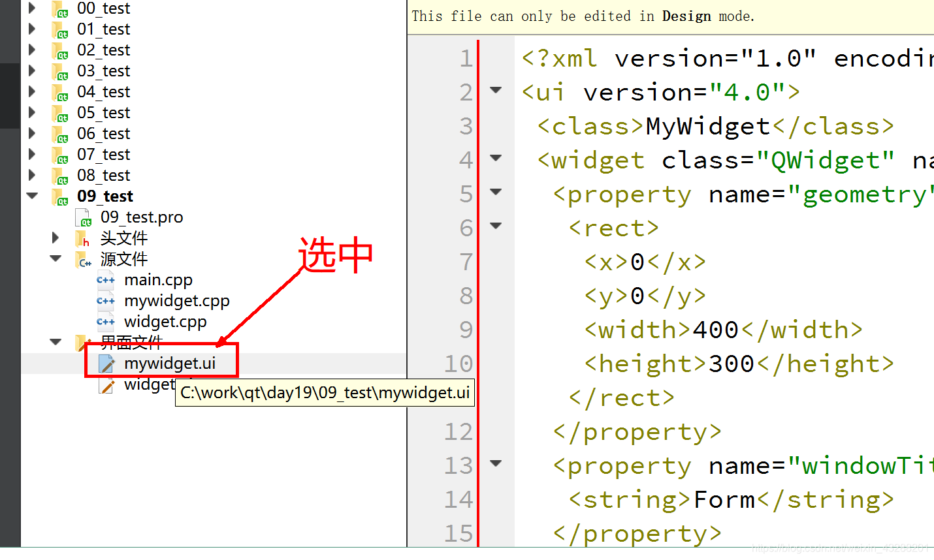Fold the windowTitle property at line 13

point(496,463)
